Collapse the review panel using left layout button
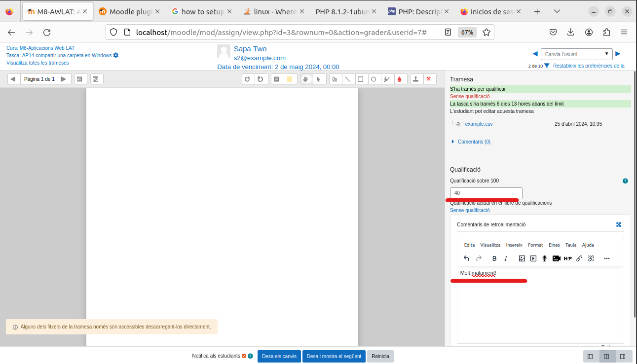Screen dimensions: 637x364 tap(590, 357)
